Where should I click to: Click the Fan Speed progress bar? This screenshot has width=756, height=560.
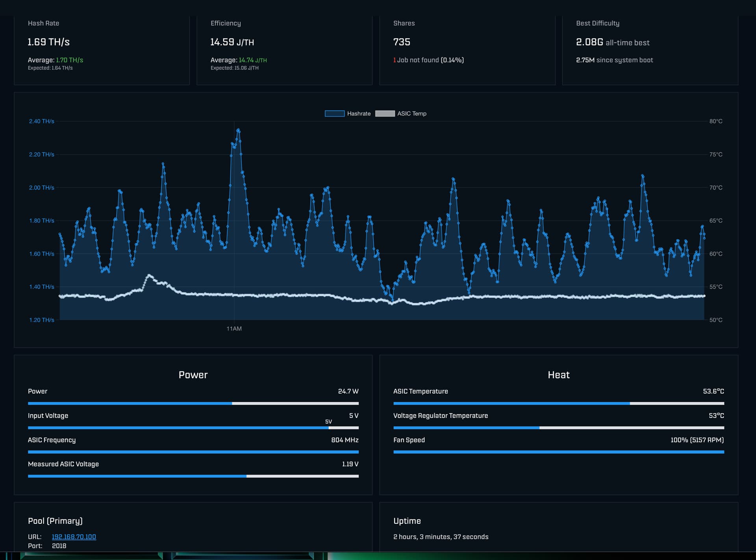click(558, 452)
